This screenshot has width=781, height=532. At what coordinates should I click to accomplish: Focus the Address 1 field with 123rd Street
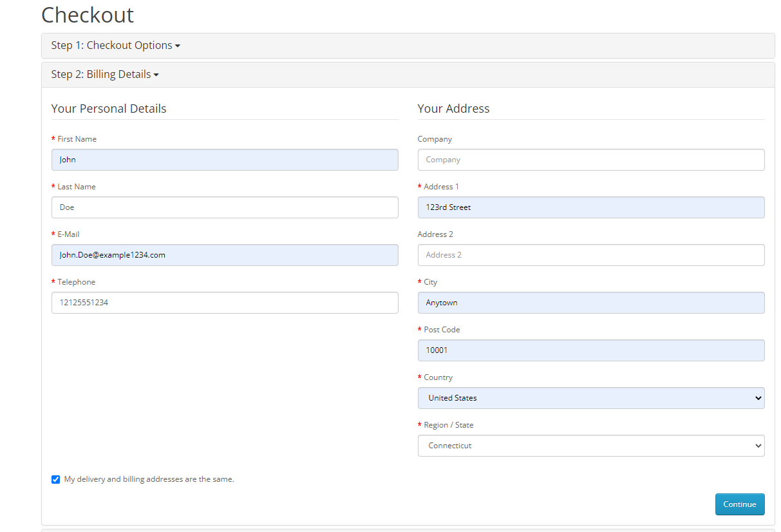click(x=590, y=207)
